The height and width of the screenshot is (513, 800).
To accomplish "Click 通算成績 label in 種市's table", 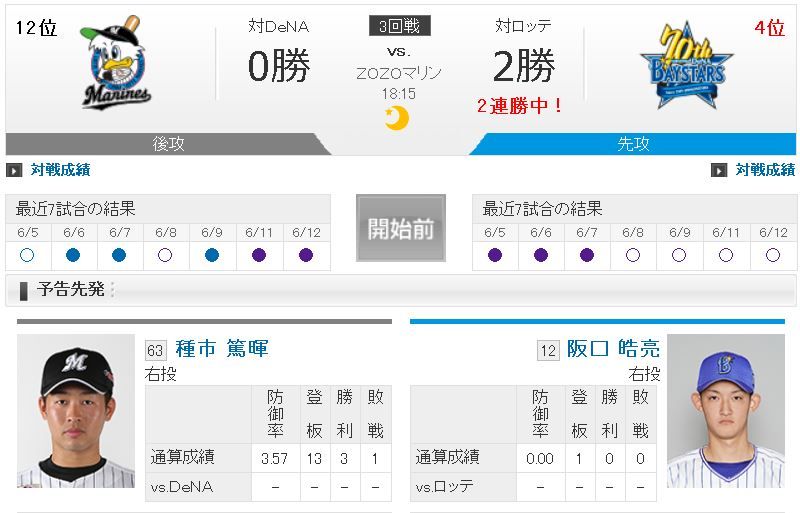I will 182,457.
